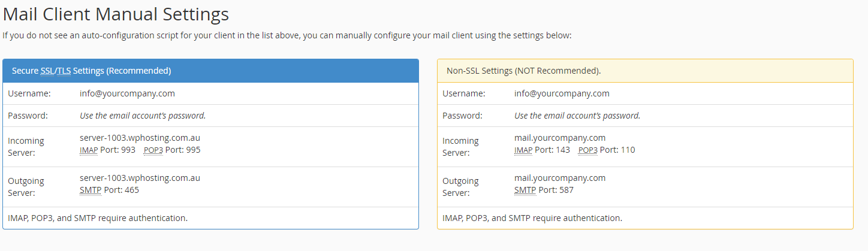Click the authentication notice in the Secure SSL/TLS panel
Screen dimensions: 868x251
tap(98, 218)
